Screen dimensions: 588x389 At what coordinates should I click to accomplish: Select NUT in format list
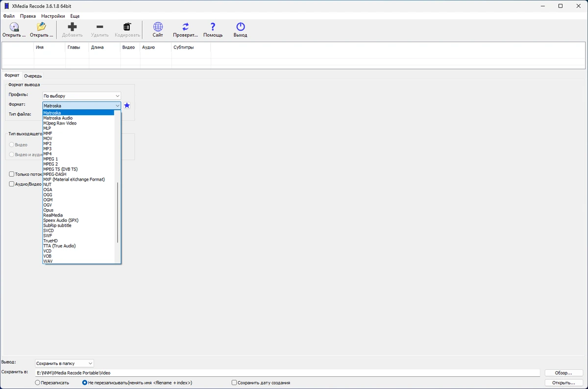click(x=78, y=185)
